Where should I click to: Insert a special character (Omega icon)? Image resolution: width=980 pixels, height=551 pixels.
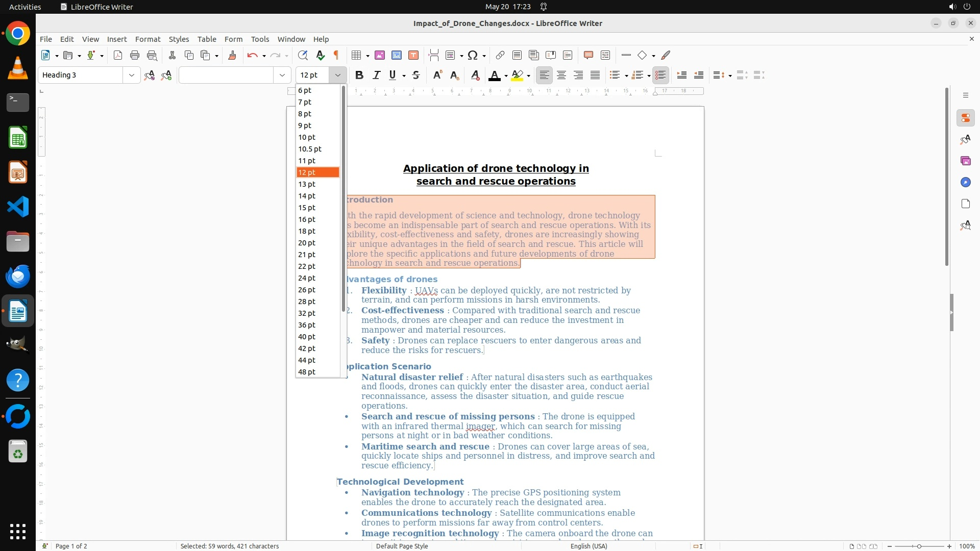[x=473, y=55]
